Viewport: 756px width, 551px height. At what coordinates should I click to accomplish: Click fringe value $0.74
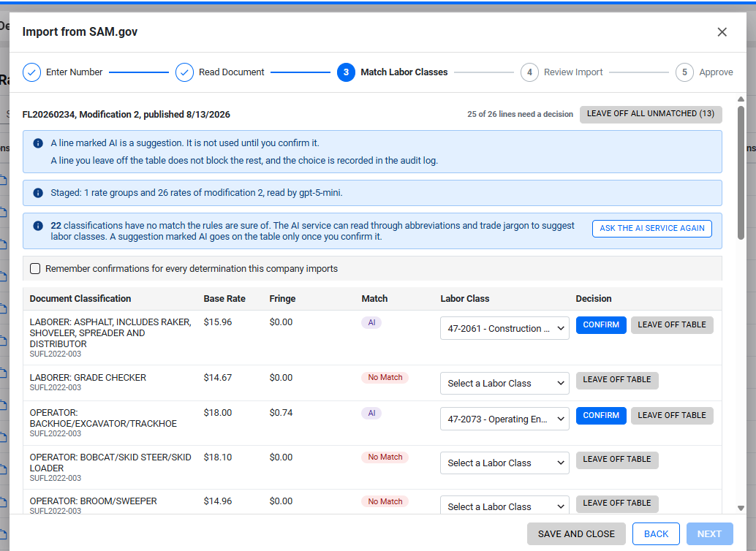tap(281, 413)
